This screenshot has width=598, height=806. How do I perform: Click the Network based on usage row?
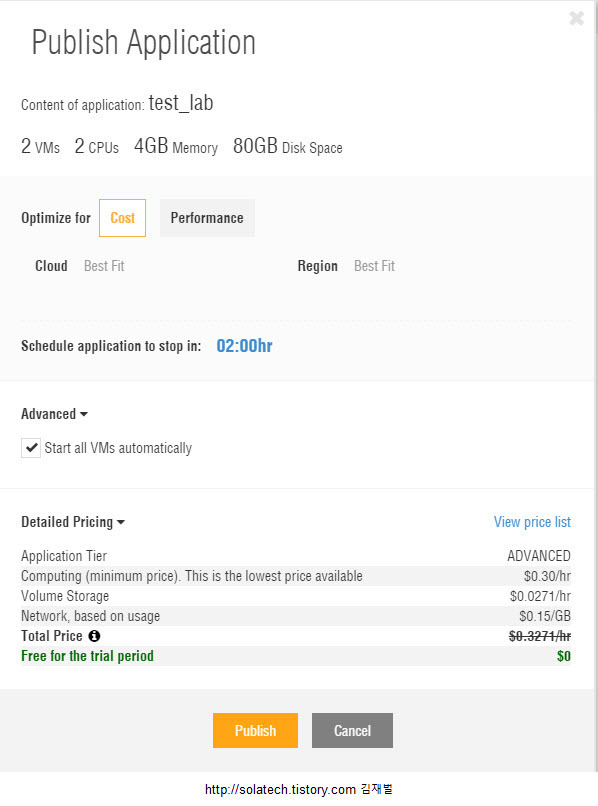(x=296, y=616)
